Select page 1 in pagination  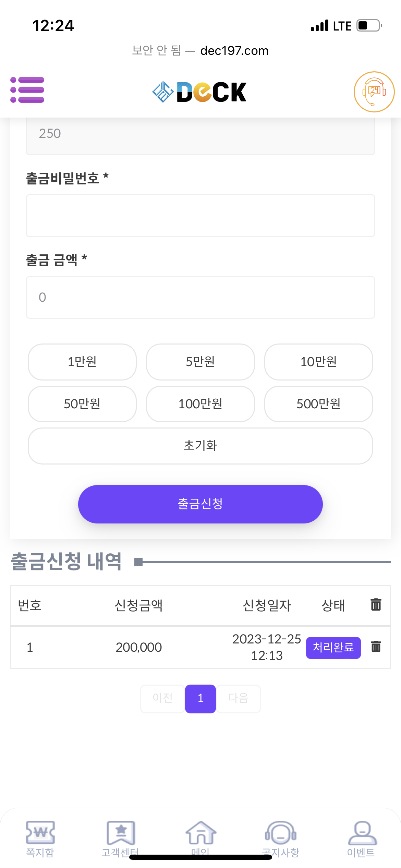(200, 698)
